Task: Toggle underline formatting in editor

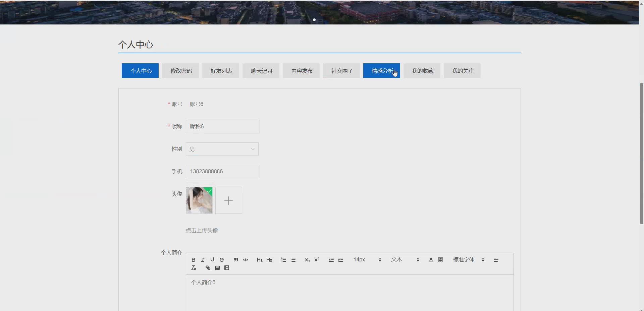Action: coord(212,260)
